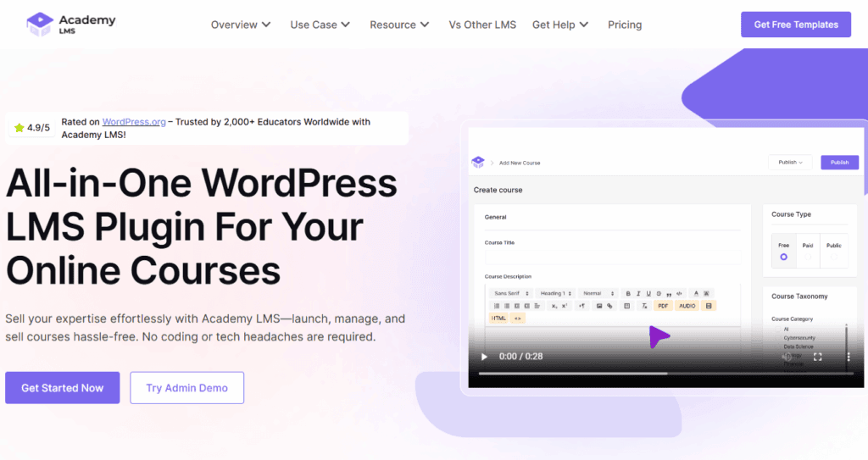Change text direction in the editor

581,306
